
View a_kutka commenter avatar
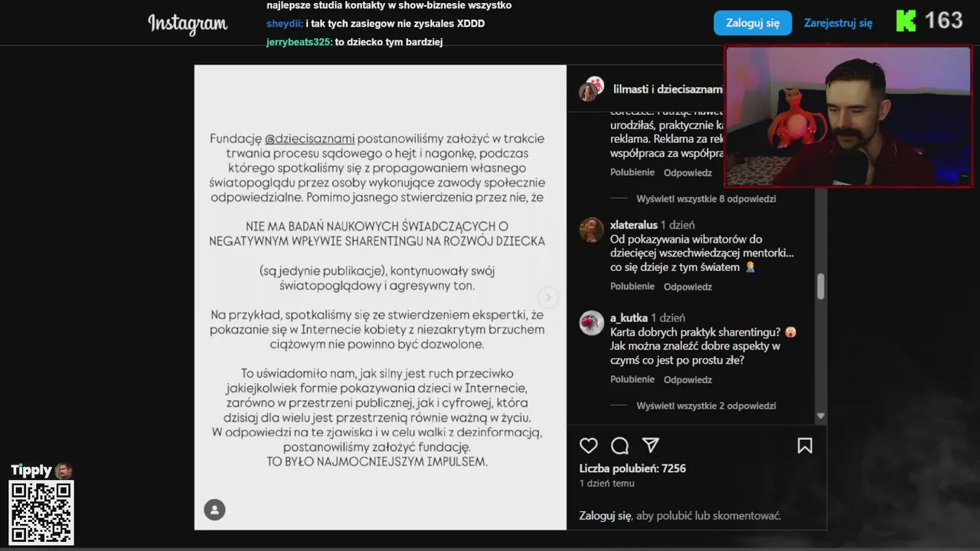click(x=591, y=323)
